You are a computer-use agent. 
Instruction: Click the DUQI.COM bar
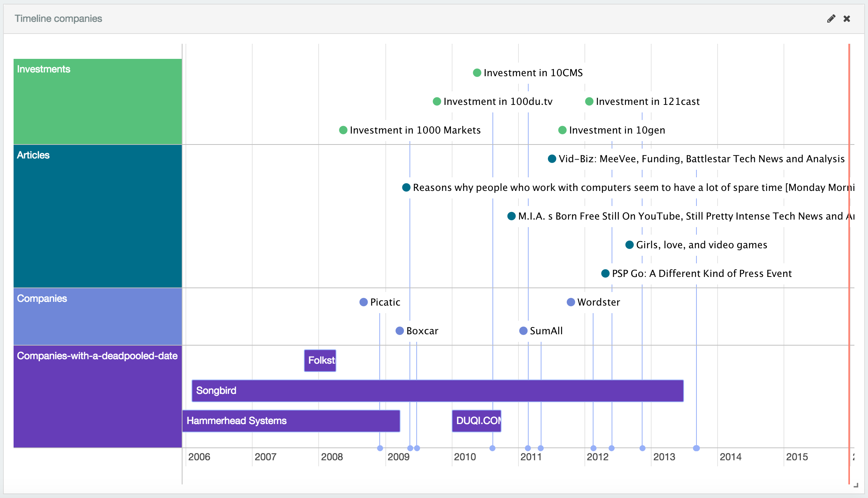coord(476,421)
